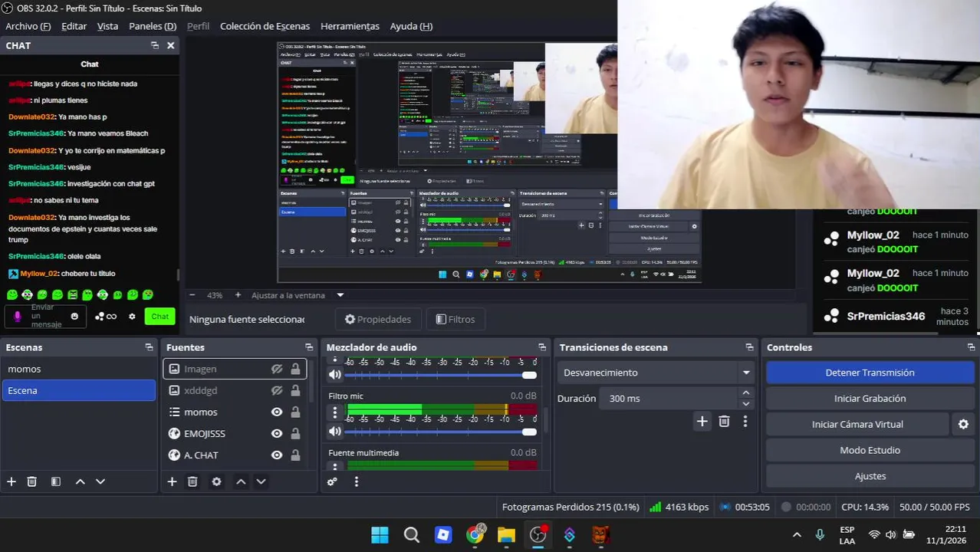Open chat settings gear icon
980x552 pixels.
132,316
